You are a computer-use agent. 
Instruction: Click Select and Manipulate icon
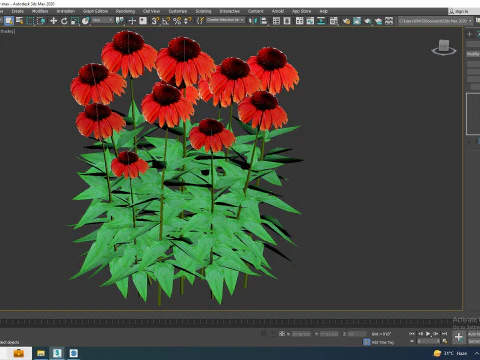[x=132, y=21]
